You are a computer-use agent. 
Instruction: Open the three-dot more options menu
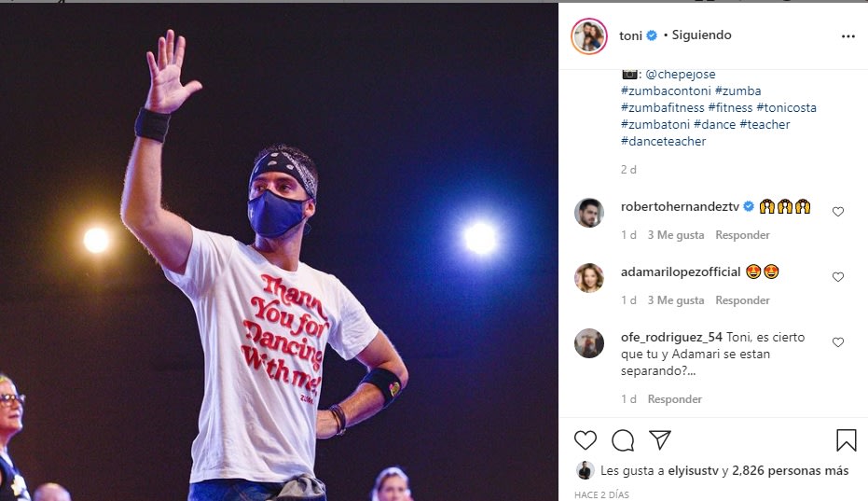[847, 36]
